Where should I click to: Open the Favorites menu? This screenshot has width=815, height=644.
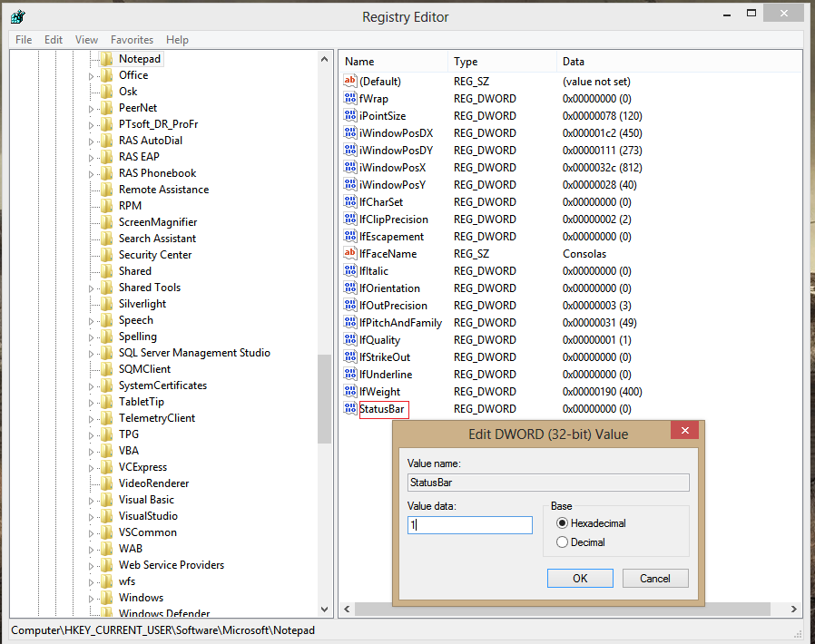(x=132, y=40)
